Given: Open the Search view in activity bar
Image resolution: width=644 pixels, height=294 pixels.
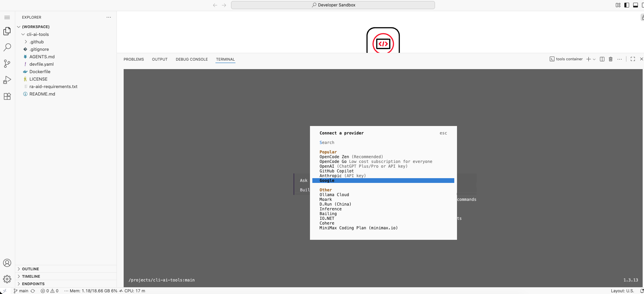Looking at the screenshot, I should click(7, 47).
